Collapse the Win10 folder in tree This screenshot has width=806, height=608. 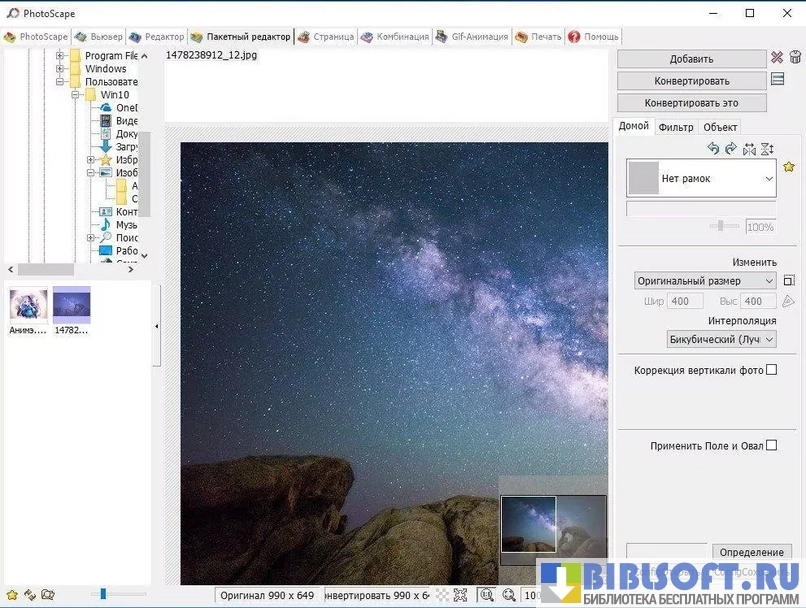(75, 95)
